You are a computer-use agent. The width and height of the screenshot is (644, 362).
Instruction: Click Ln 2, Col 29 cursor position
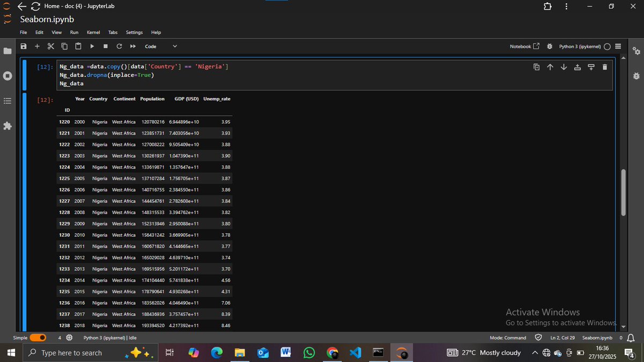[562, 338]
